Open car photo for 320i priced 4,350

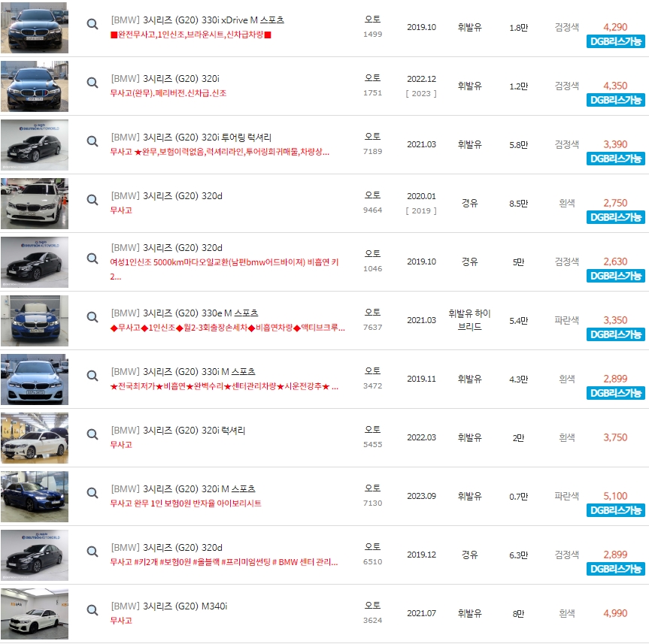35,86
